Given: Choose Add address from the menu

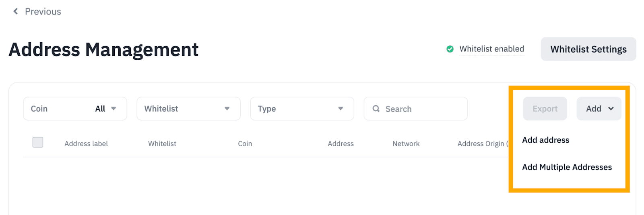Looking at the screenshot, I should [x=545, y=140].
